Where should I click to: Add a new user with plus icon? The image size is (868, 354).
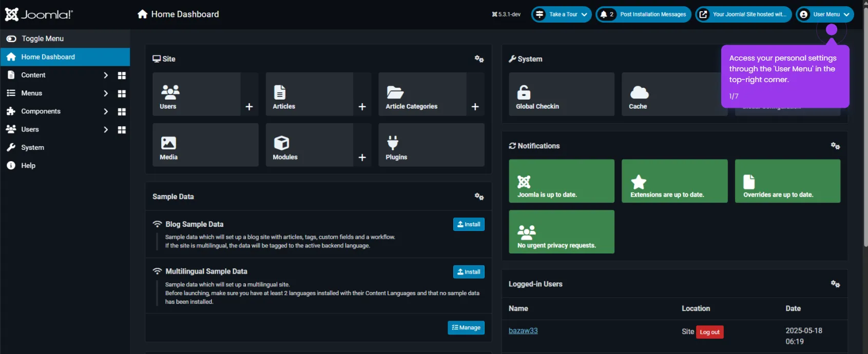pos(249,107)
